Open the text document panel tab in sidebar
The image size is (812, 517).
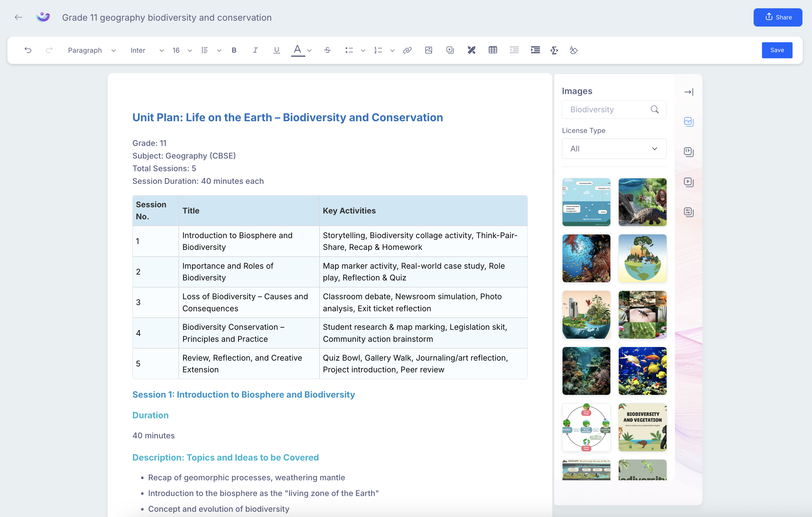coord(689,212)
